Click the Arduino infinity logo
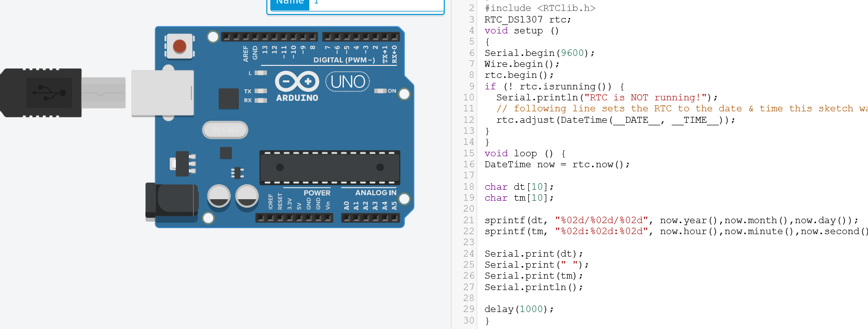 (x=297, y=81)
